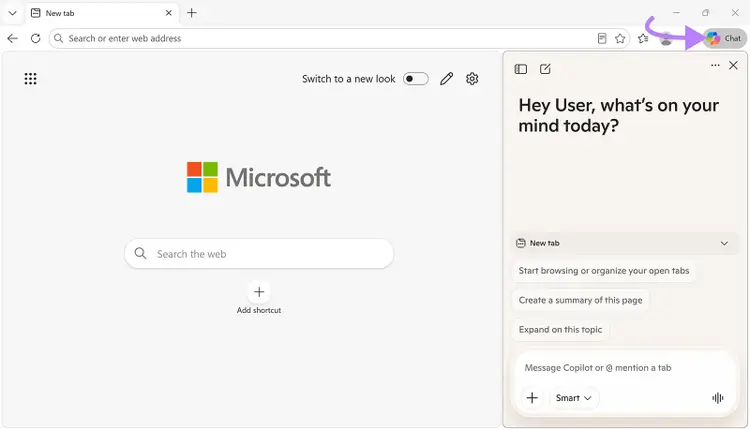Start a new Copilot chat
This screenshot has width=750, height=430.
[x=545, y=69]
